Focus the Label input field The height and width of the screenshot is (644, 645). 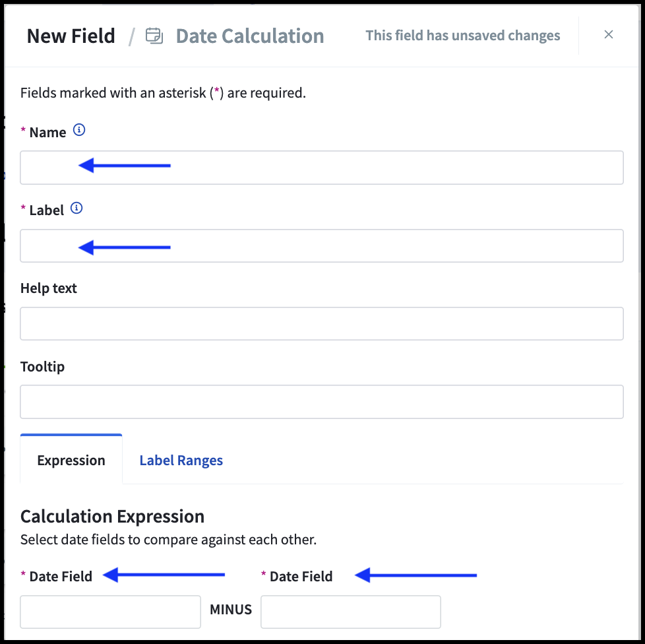(322, 245)
